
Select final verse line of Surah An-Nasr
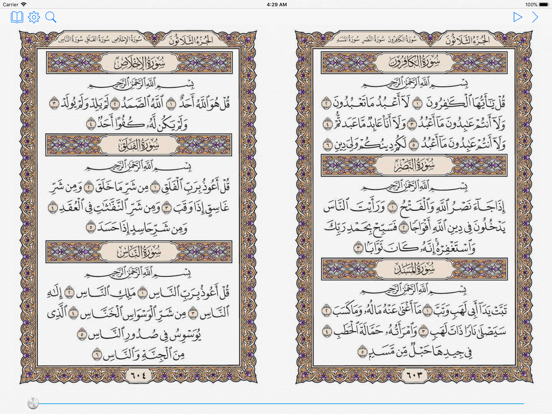[414, 248]
